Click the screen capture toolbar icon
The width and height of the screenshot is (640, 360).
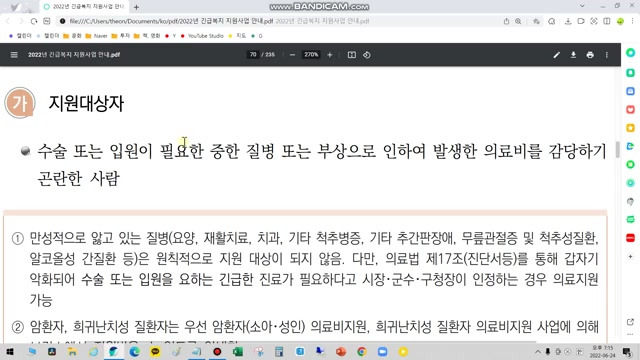pyautogui.click(x=594, y=21)
